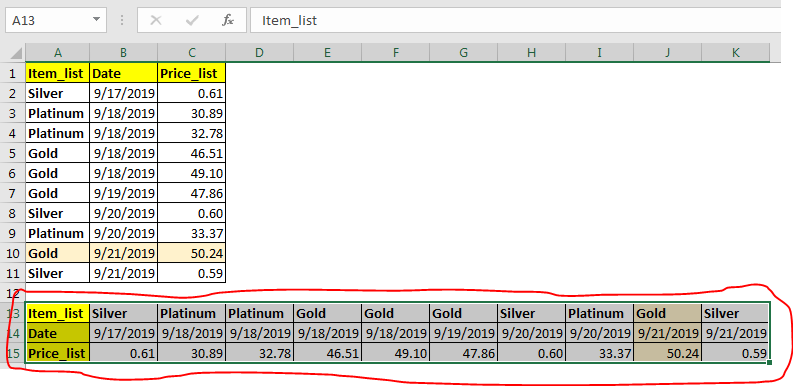Click the yellow Date cell in row 14
This screenshot has width=793, height=386.
[58, 333]
